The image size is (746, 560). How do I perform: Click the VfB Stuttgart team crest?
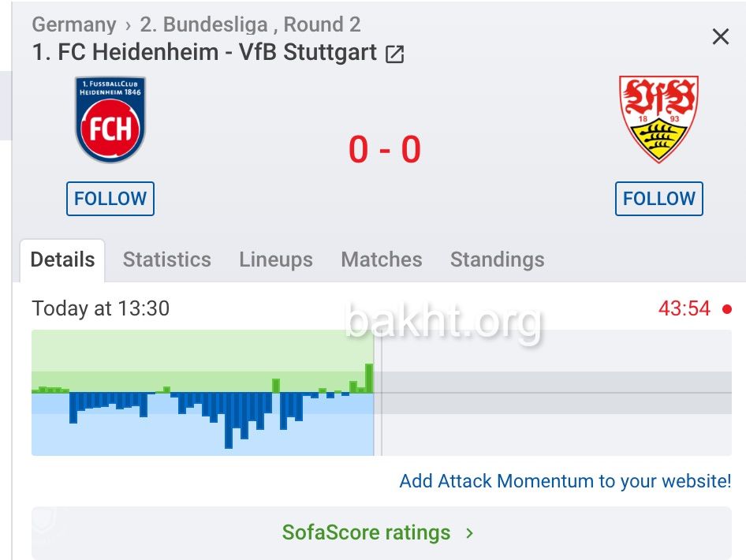pos(658,119)
